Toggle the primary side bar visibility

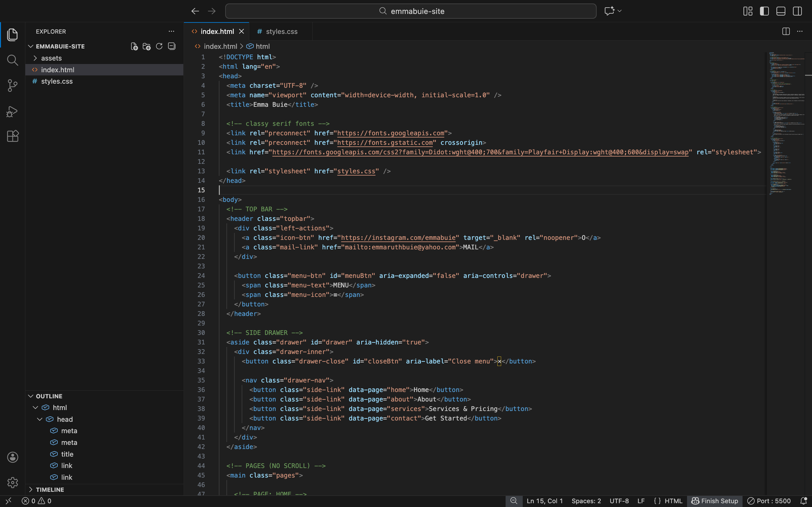(x=764, y=11)
